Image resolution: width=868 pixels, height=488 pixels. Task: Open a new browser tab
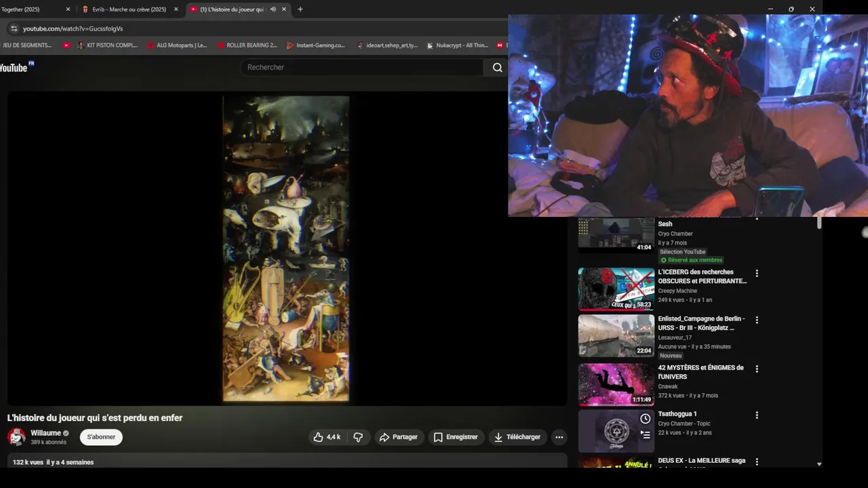pyautogui.click(x=300, y=9)
